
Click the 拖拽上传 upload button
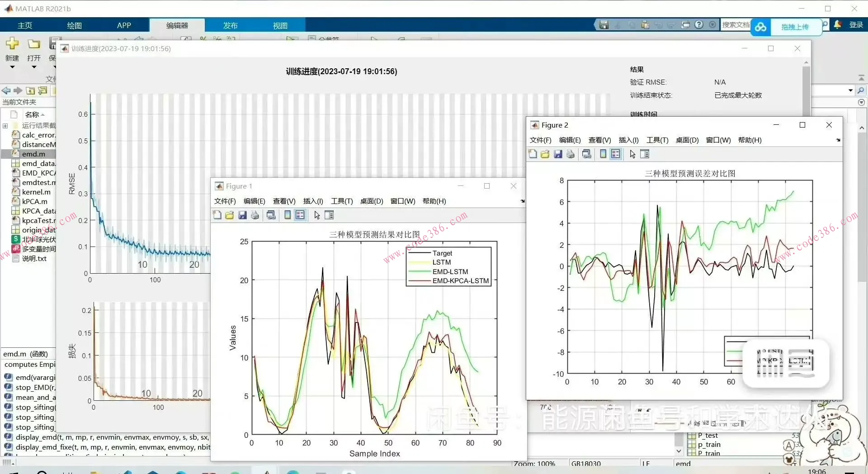pos(795,27)
